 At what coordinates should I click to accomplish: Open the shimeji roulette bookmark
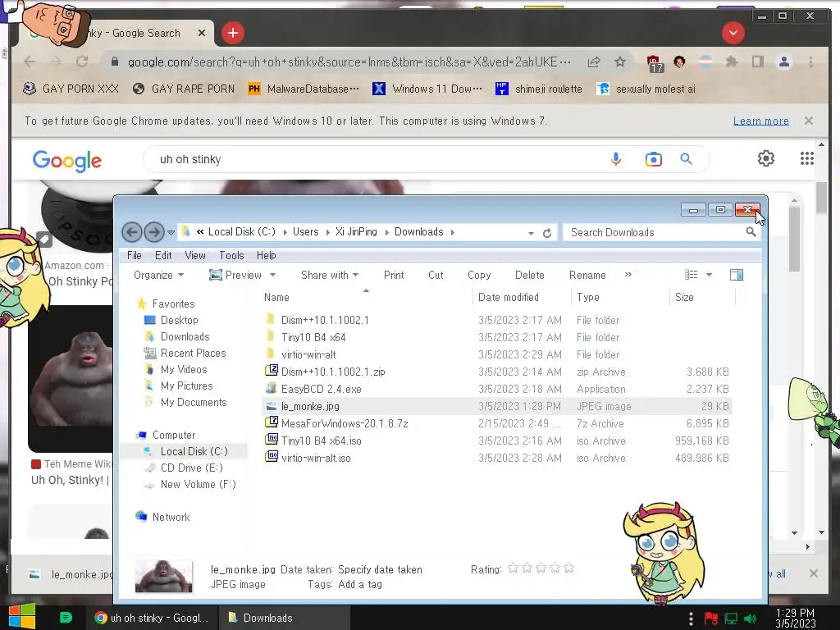[x=539, y=89]
